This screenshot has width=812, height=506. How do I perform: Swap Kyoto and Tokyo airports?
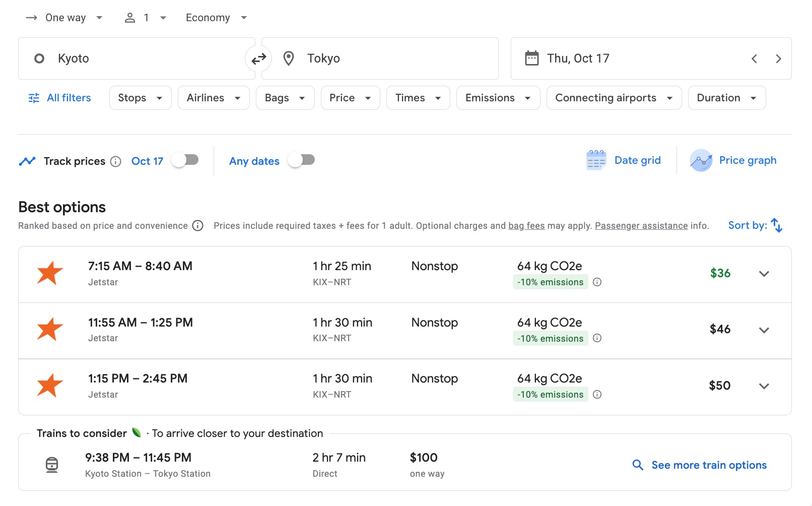pyautogui.click(x=258, y=58)
